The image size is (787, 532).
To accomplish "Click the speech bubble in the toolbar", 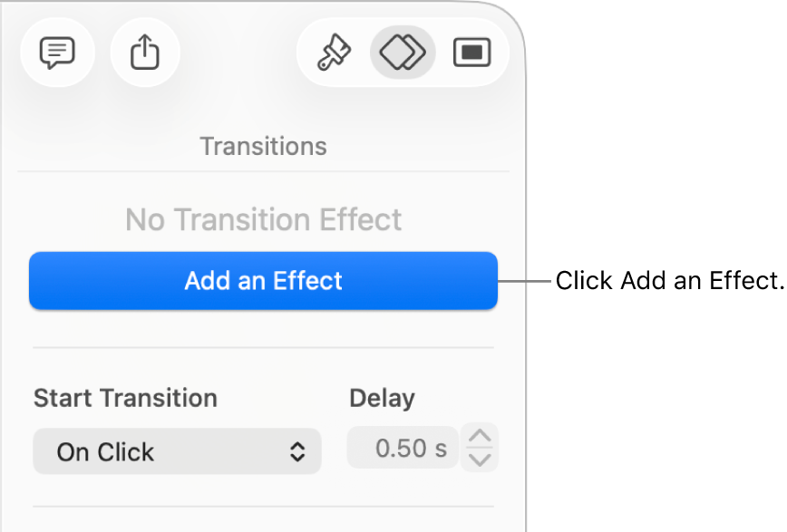I will click(x=57, y=53).
